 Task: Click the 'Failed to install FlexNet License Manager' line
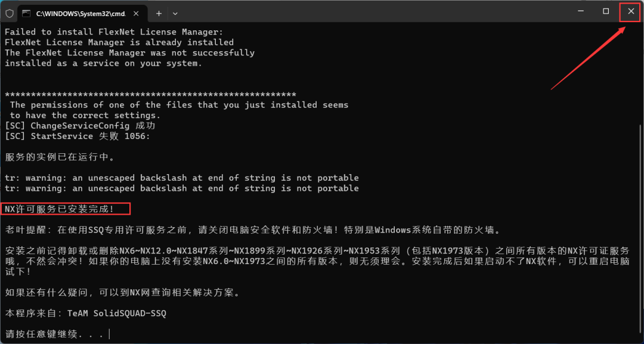[x=114, y=32]
